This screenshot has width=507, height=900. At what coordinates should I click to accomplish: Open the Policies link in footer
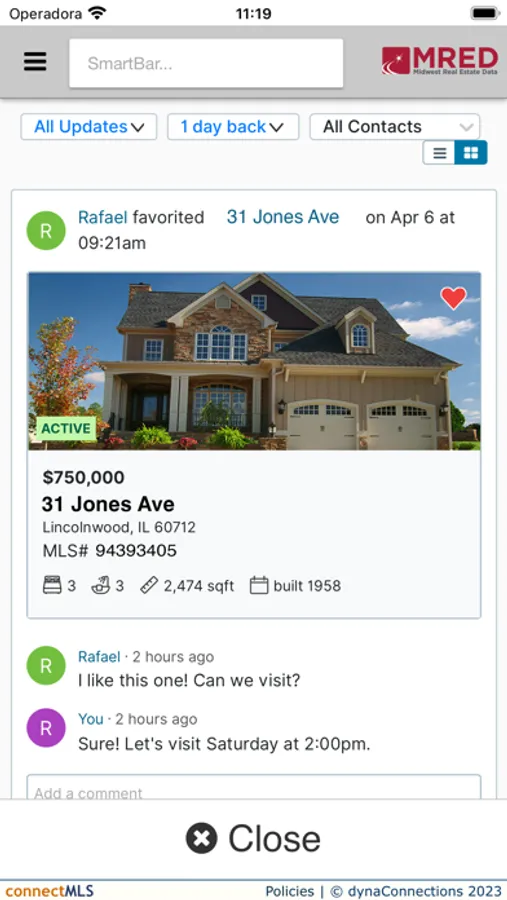pyautogui.click(x=289, y=891)
